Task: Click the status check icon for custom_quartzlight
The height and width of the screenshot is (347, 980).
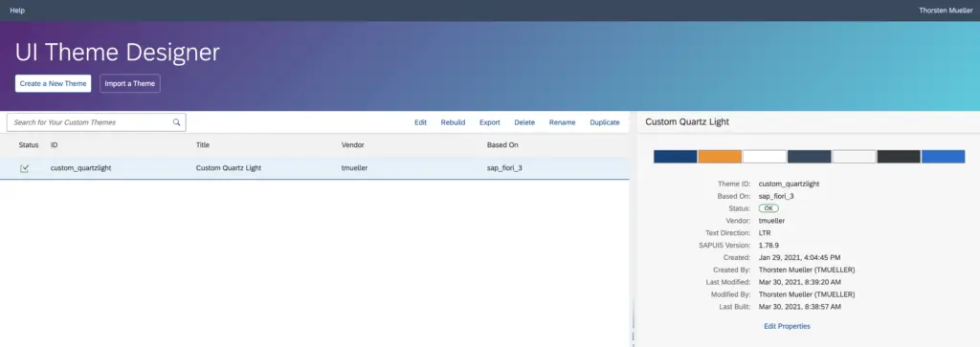Action: tap(24, 168)
